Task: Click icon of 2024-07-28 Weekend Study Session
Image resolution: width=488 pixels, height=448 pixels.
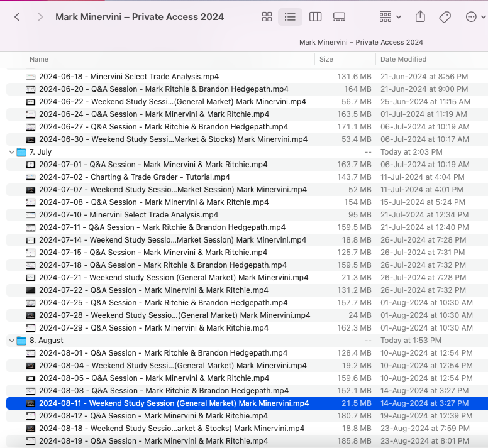Action: tap(30, 315)
